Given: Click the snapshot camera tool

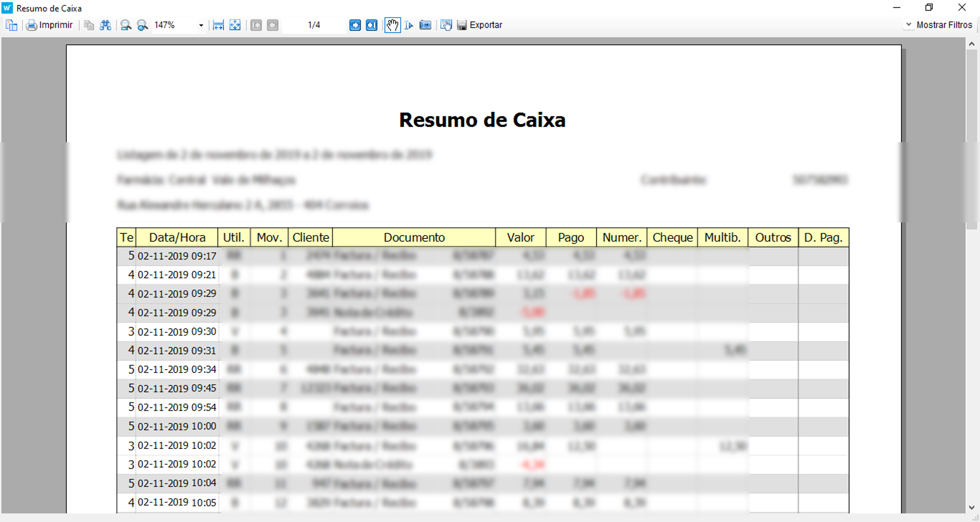Looking at the screenshot, I should click(425, 25).
